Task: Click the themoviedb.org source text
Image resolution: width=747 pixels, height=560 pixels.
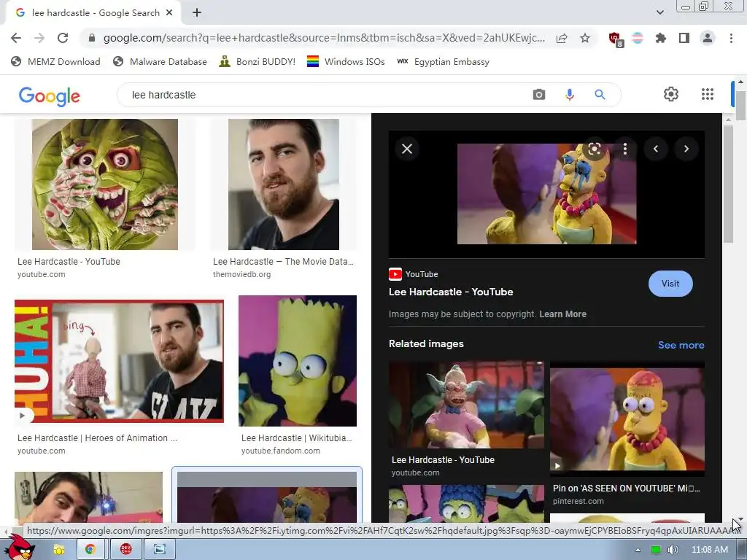Action: click(x=241, y=274)
